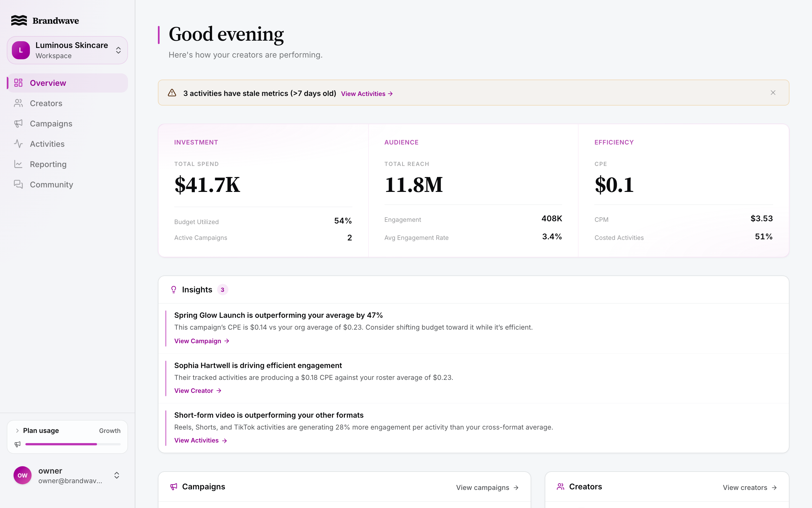Click the Reporting chart icon

(x=18, y=164)
